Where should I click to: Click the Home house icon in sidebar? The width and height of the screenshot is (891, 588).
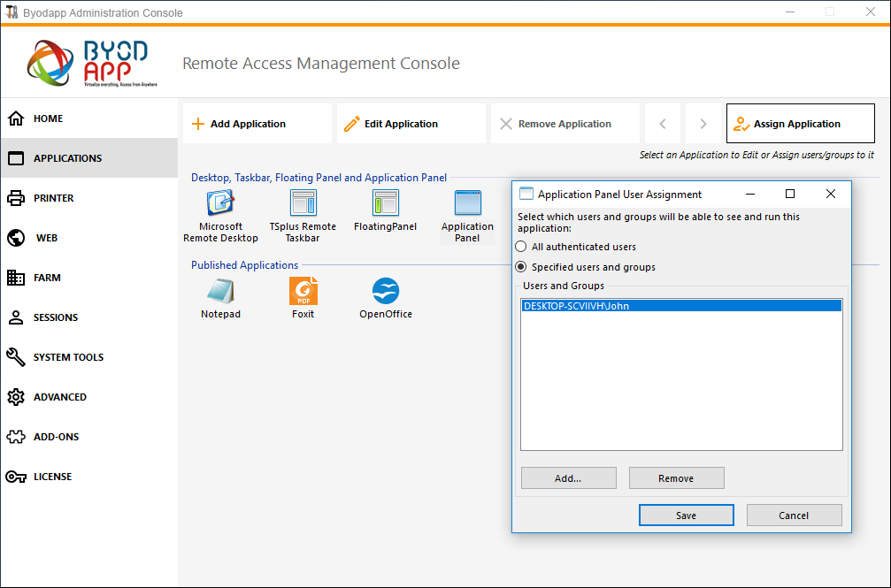point(16,118)
